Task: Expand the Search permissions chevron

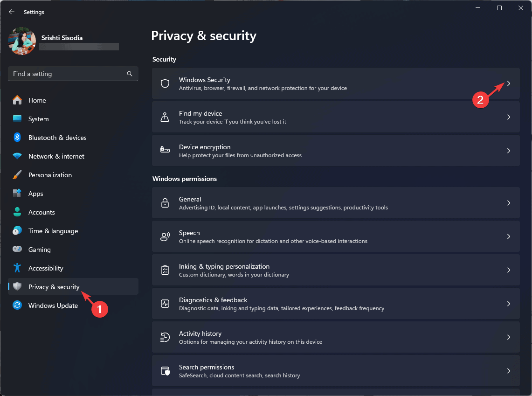Action: 509,371
